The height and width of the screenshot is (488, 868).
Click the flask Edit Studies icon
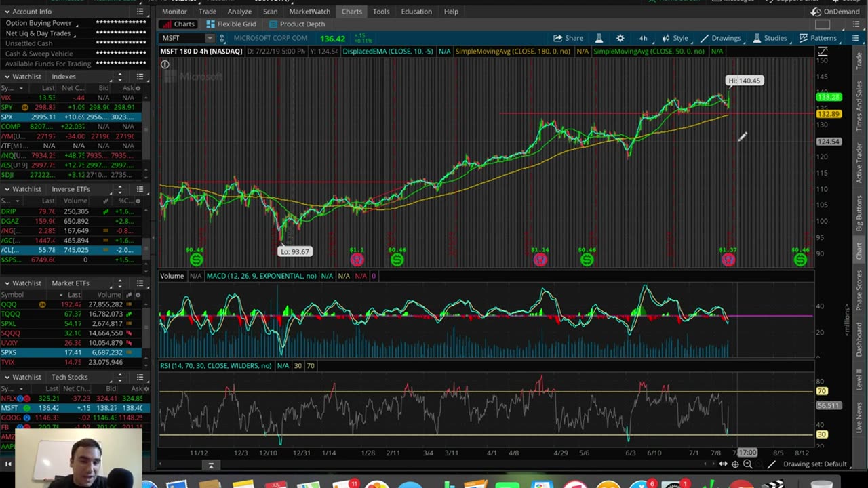(x=599, y=38)
